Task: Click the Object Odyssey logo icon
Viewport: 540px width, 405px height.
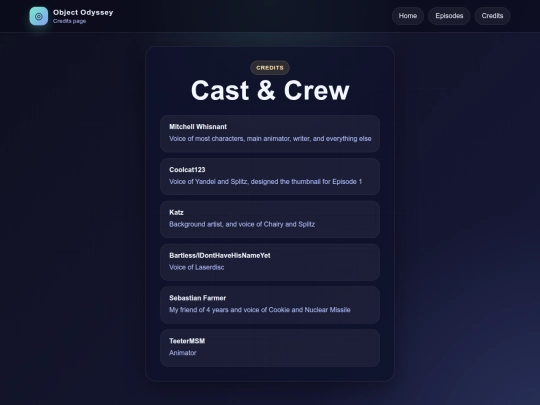Action: coord(39,16)
